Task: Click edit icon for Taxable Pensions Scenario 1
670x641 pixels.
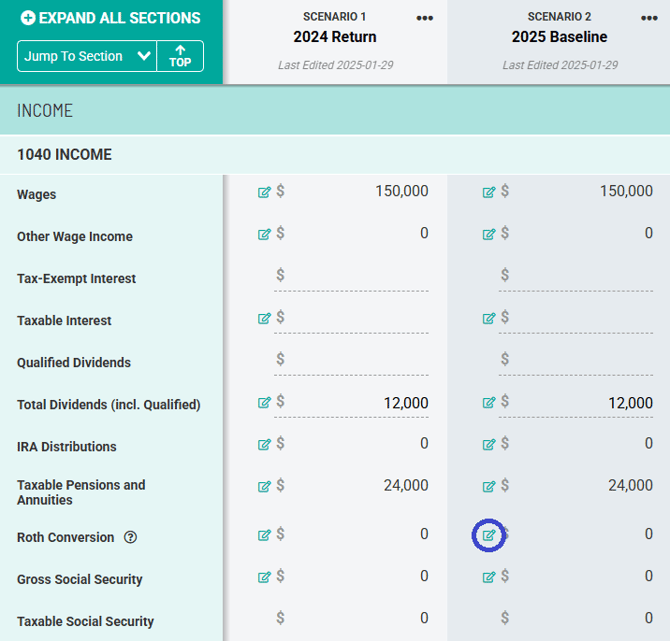Action: 264,487
